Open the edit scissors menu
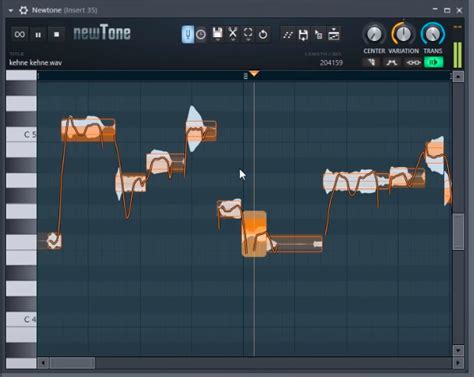 pos(233,34)
